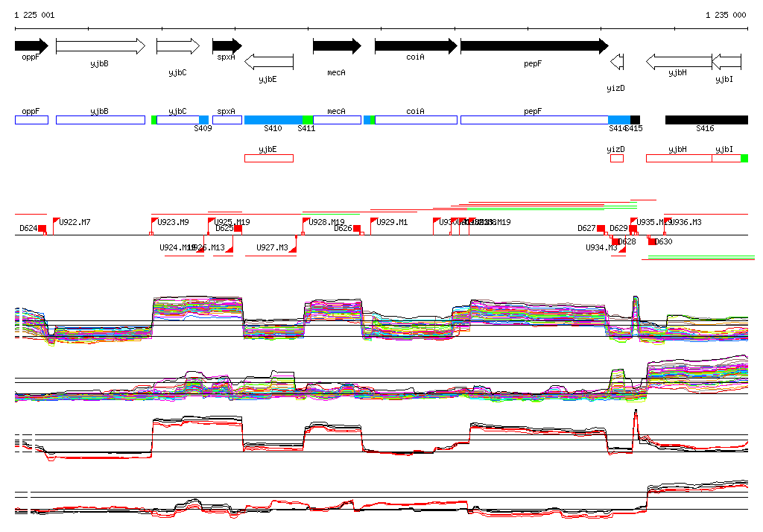The image size is (763, 532).
Task: Select the white yjbB gene arrow
Action: [101, 46]
